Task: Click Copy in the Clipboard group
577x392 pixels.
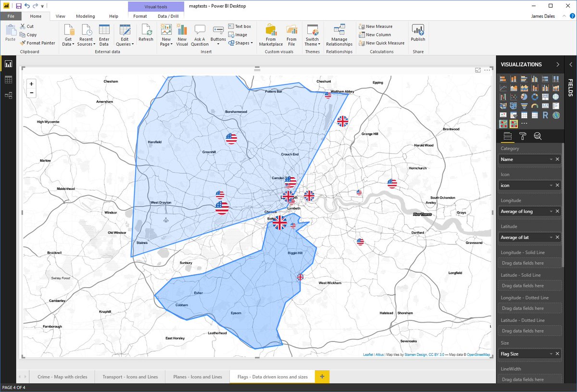Action: 28,35
